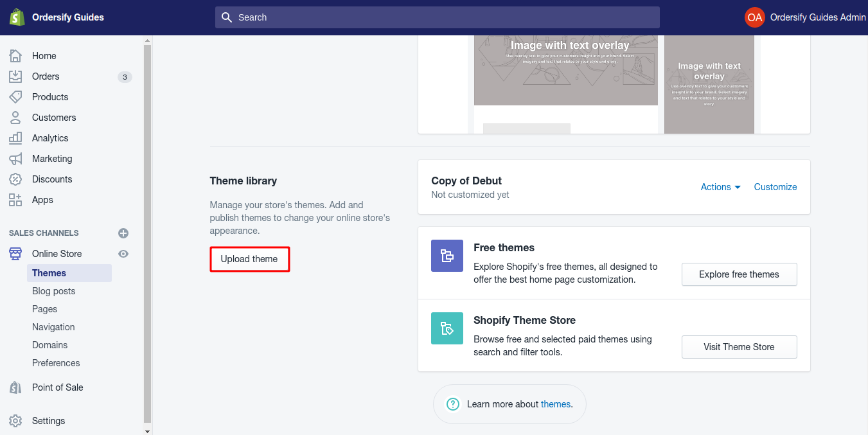Click the Explore free themes button
The height and width of the screenshot is (435, 868).
pos(740,274)
